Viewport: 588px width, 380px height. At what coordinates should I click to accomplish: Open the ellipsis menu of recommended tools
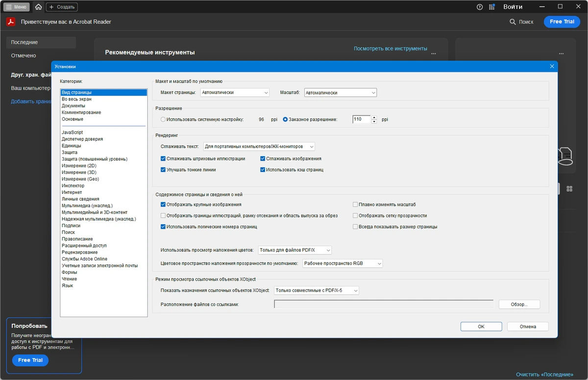click(x=434, y=53)
